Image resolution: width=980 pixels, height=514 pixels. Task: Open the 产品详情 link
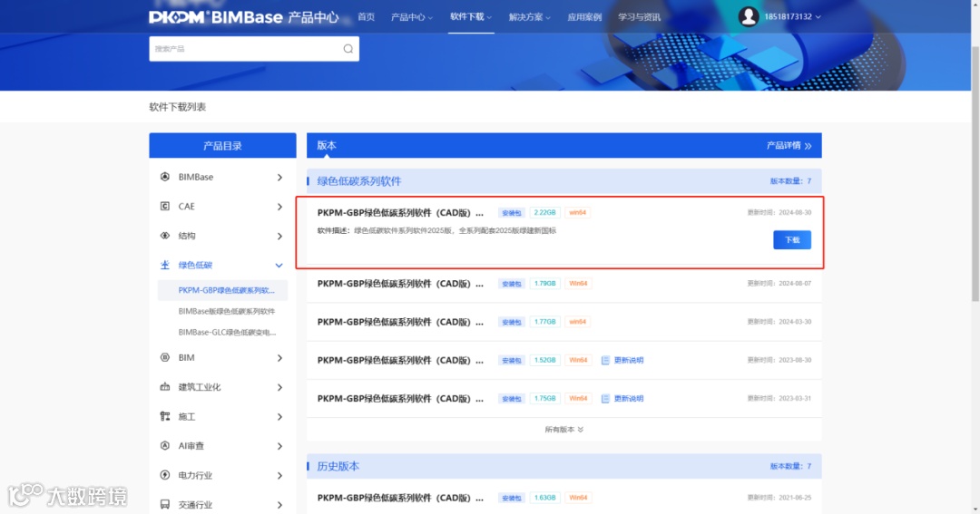click(x=789, y=146)
